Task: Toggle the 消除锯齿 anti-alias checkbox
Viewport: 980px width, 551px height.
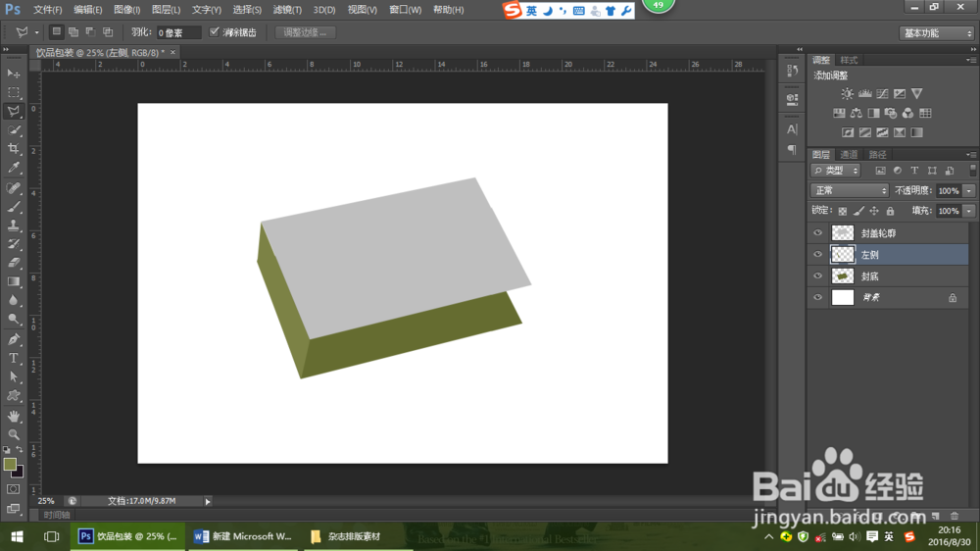Action: (215, 32)
